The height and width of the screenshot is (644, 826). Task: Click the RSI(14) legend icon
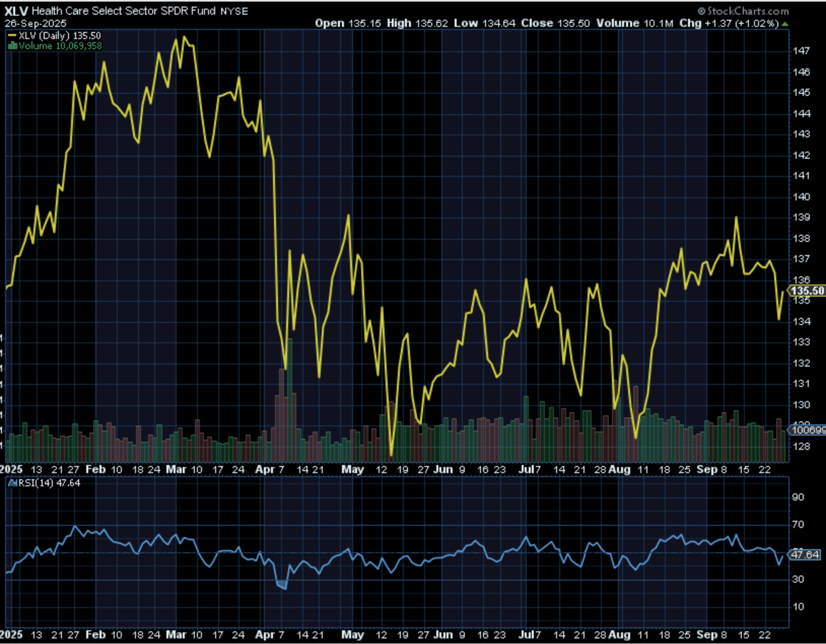[13, 483]
